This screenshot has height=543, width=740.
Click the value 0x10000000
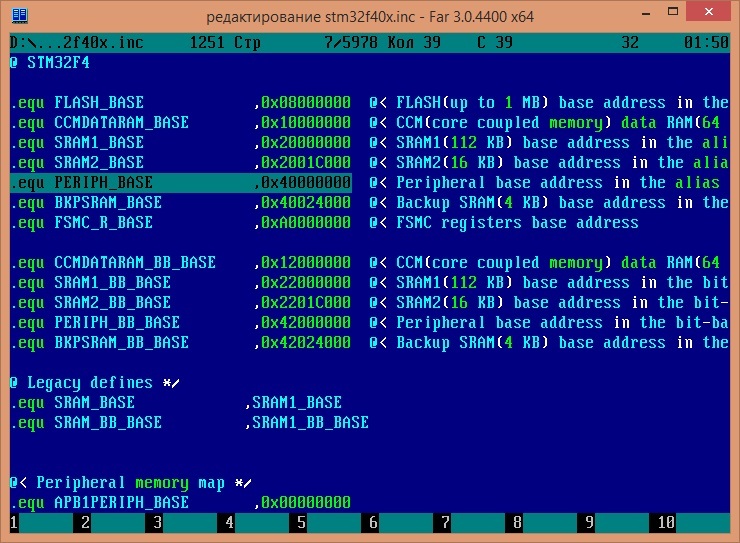(306, 123)
